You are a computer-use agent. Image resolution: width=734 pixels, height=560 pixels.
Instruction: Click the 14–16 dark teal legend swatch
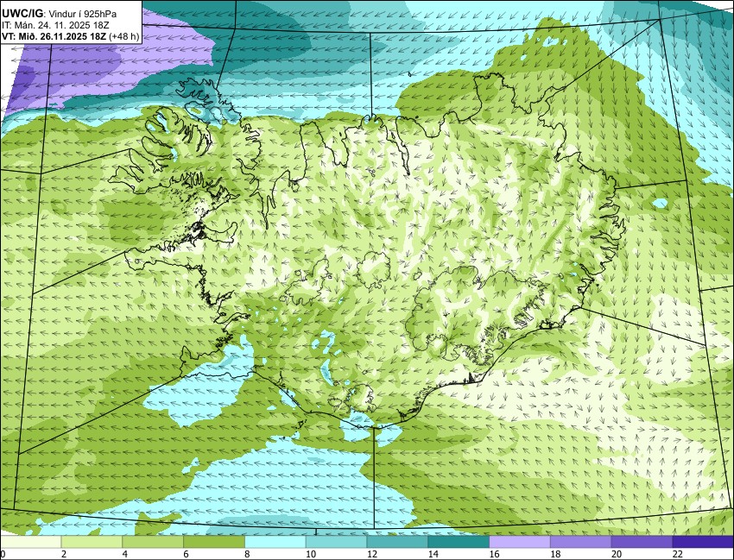coord(459,542)
